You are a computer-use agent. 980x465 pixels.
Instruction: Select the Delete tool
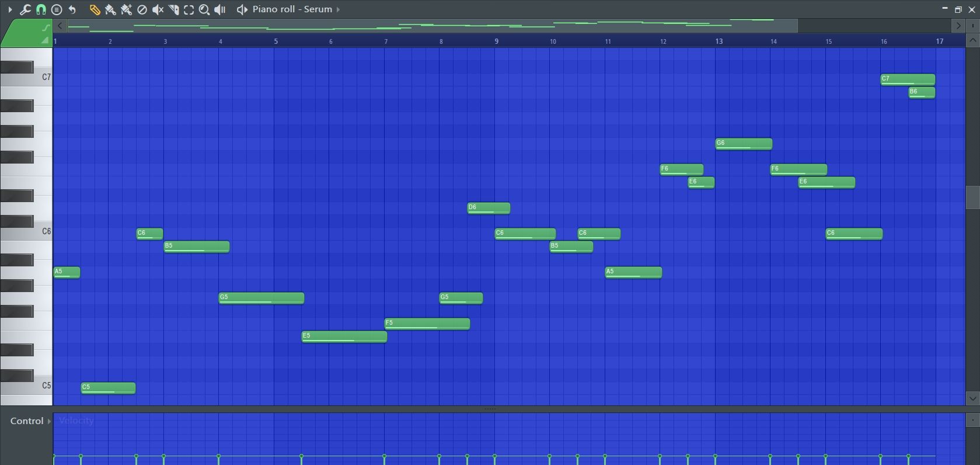click(142, 9)
